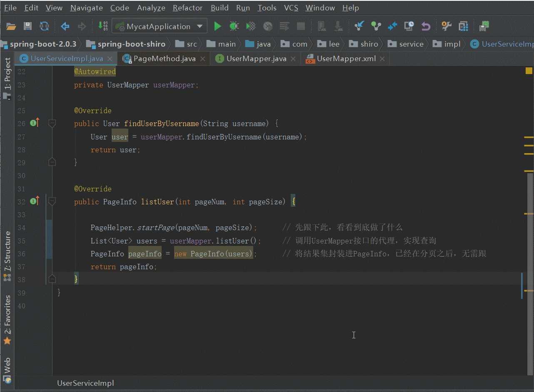
Task: Toggle the Web tool window
Action: (x=7, y=370)
